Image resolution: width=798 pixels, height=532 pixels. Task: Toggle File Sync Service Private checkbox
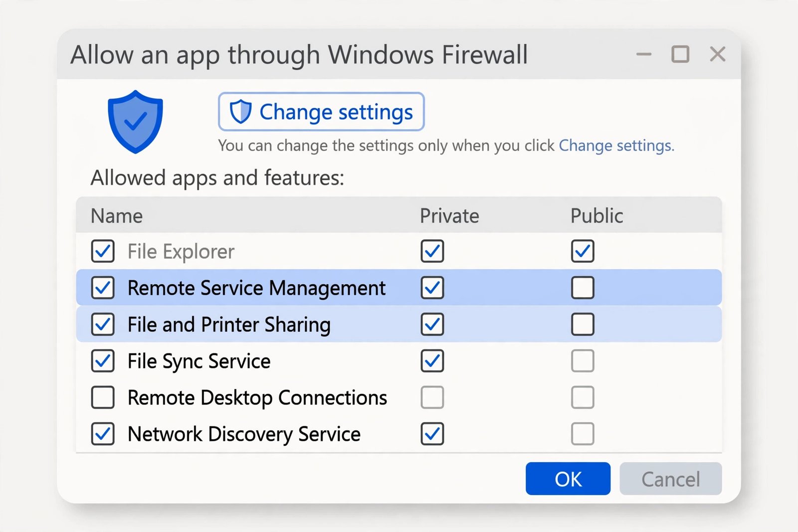432,361
